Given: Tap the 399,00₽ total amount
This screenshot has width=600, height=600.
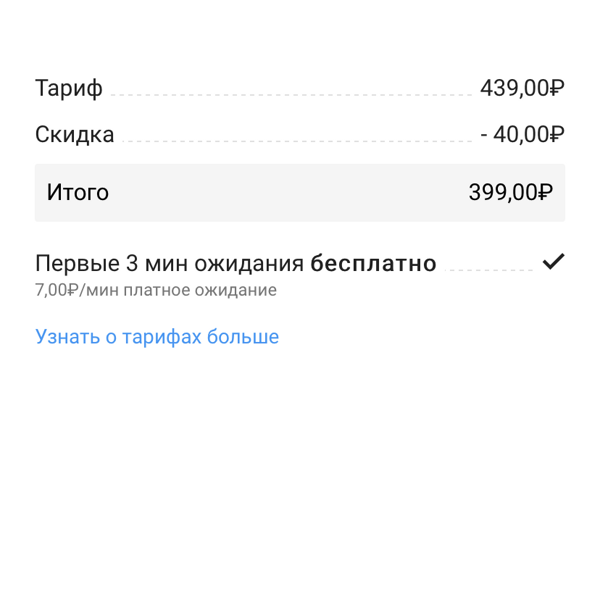Looking at the screenshot, I should pyautogui.click(x=511, y=192).
